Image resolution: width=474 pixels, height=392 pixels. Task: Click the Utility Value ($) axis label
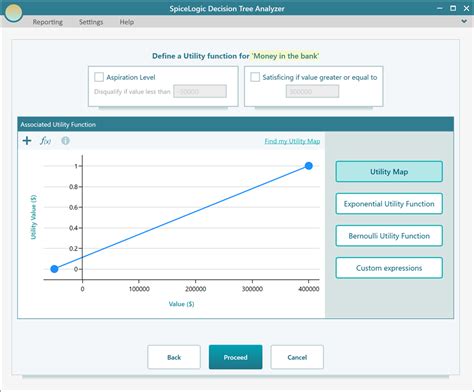click(x=34, y=217)
